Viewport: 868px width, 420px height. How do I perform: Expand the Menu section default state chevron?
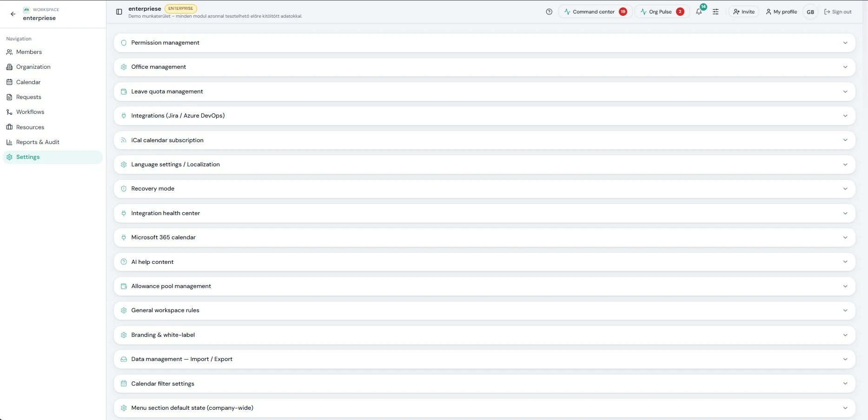[x=845, y=408]
